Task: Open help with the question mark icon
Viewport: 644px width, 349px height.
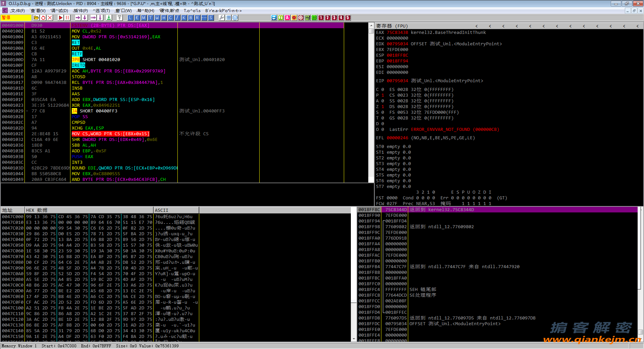Action: [235, 18]
